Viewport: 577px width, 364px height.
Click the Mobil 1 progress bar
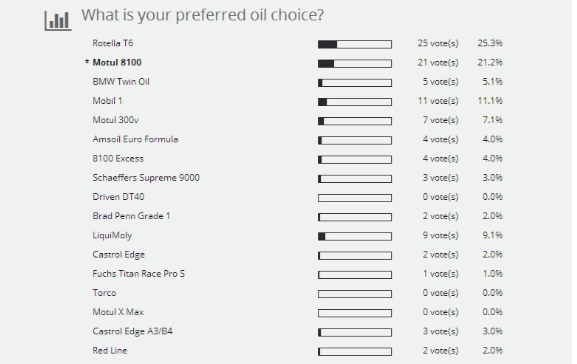pyautogui.click(x=355, y=102)
